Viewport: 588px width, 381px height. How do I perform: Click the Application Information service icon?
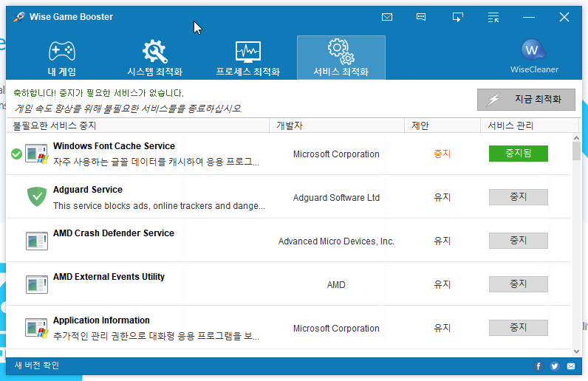37,328
